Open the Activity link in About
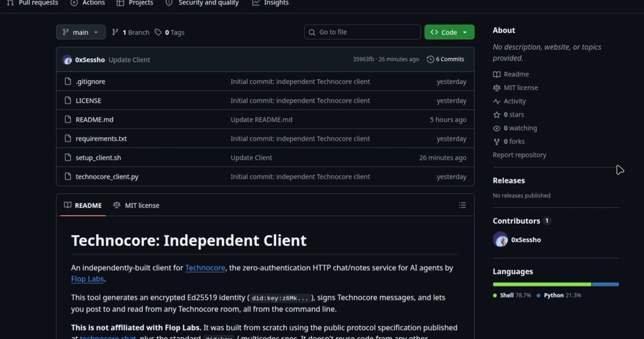 (x=509, y=101)
